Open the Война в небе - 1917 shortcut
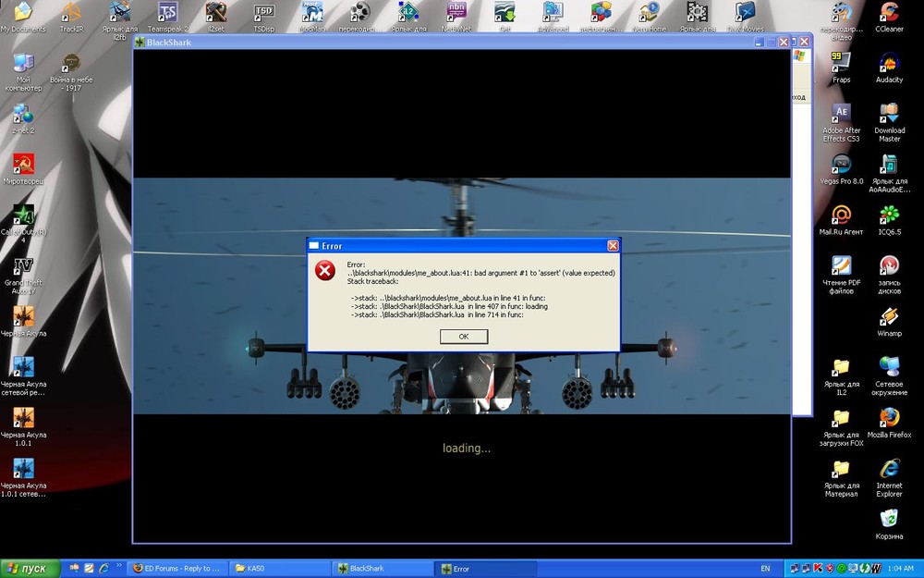This screenshot has width=924, height=578. pos(71,71)
